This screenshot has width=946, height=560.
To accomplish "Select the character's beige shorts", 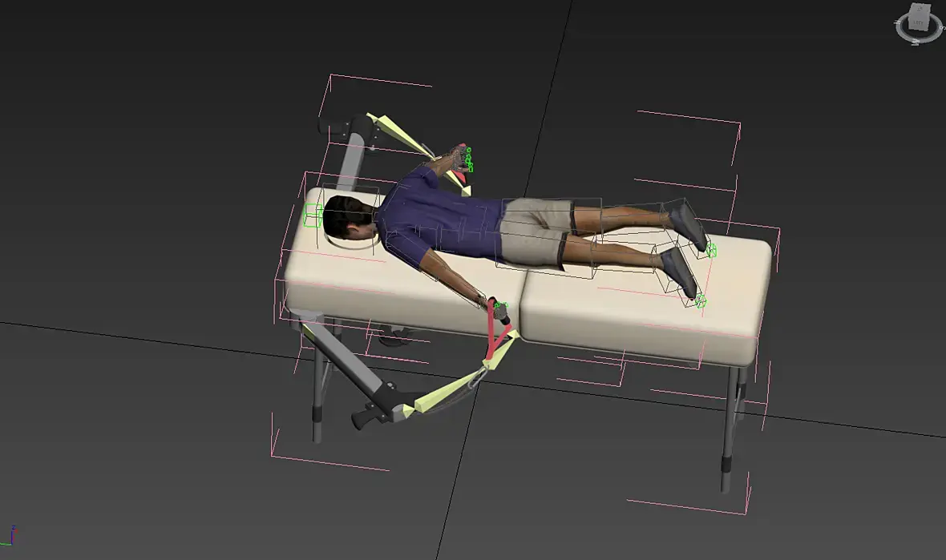I will click(537, 232).
